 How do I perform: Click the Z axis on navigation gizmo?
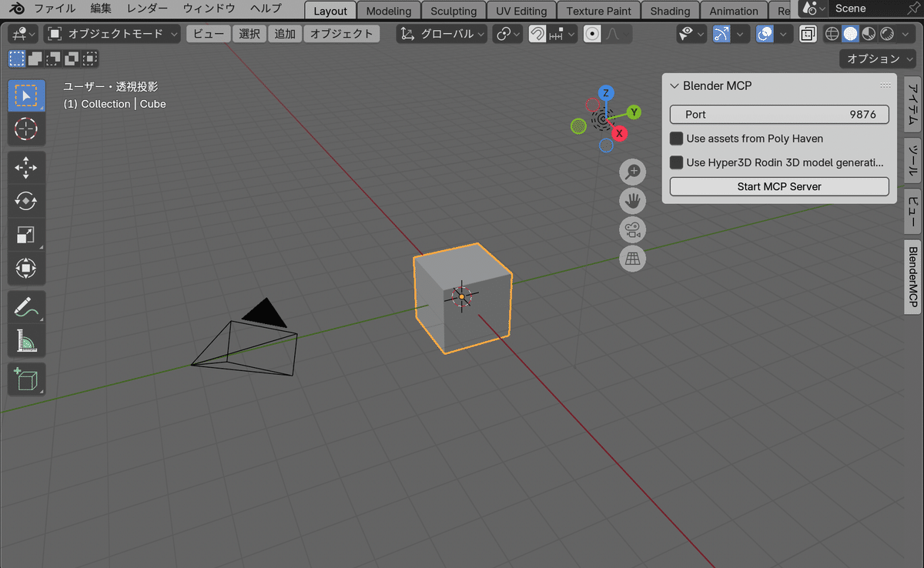(605, 93)
